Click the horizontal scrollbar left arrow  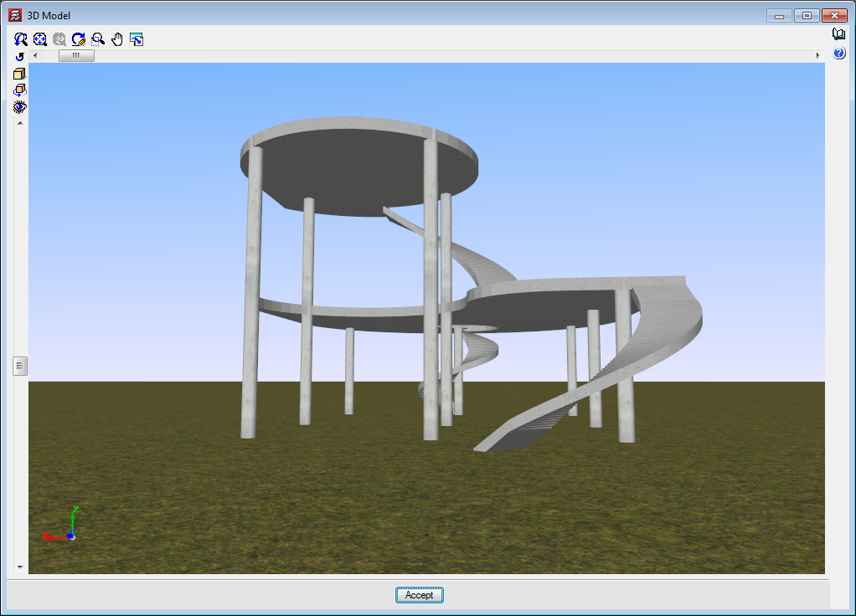tap(35, 56)
